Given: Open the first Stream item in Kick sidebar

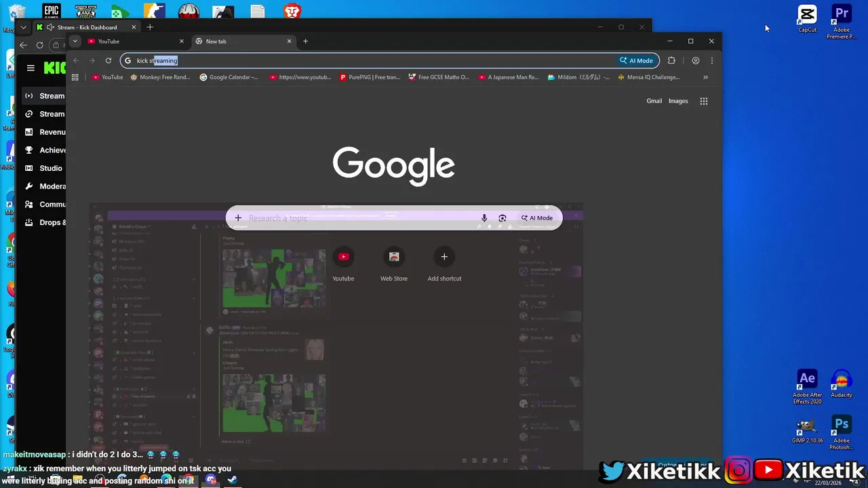Looking at the screenshot, I should [x=44, y=96].
